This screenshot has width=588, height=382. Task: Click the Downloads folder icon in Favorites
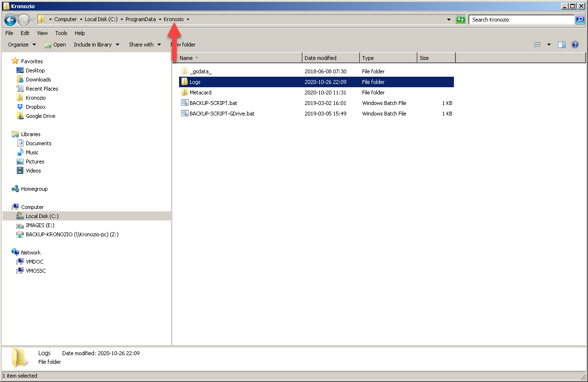[20, 80]
